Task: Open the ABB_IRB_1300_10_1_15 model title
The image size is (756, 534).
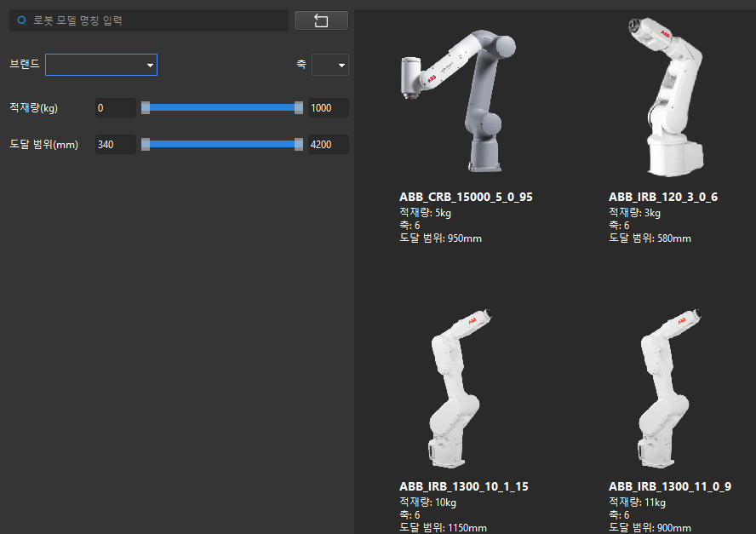Action: [463, 487]
